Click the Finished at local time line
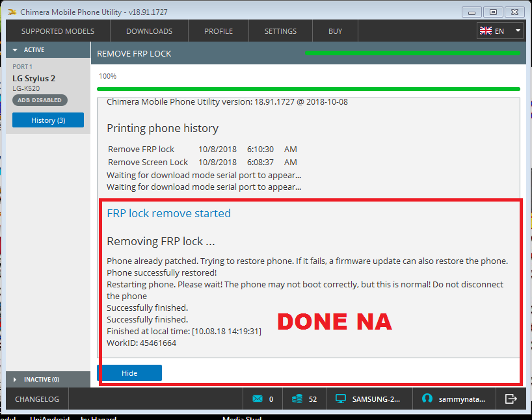This screenshot has width=532, height=420. (x=184, y=332)
